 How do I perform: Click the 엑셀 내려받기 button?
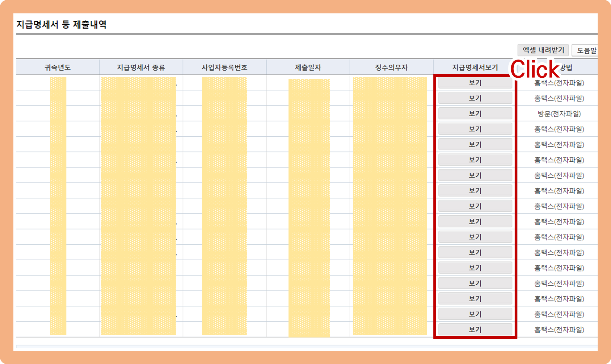click(x=543, y=50)
